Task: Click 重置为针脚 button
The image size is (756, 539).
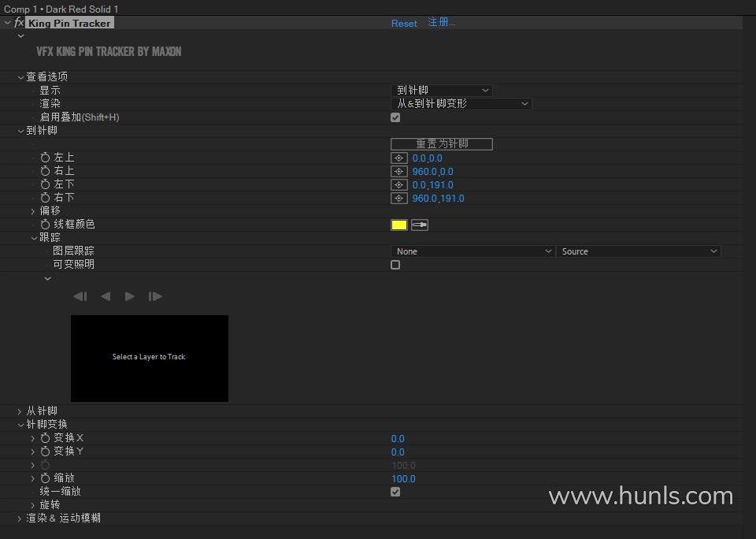Action: 442,143
